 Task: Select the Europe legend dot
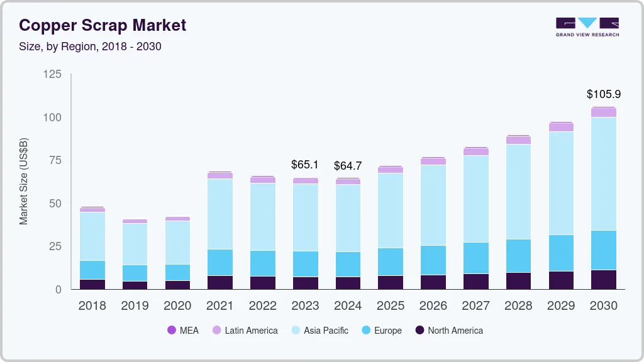point(366,331)
